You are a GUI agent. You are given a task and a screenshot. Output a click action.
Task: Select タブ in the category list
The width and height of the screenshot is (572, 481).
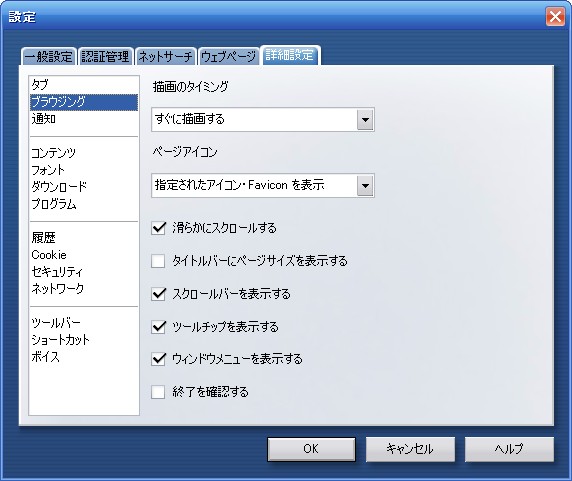click(x=84, y=85)
